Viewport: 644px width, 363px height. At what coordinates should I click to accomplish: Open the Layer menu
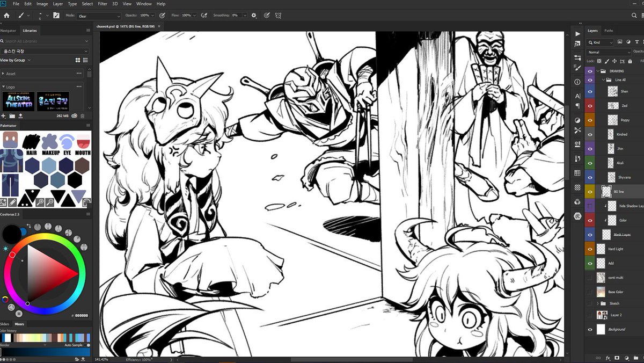pyautogui.click(x=57, y=4)
